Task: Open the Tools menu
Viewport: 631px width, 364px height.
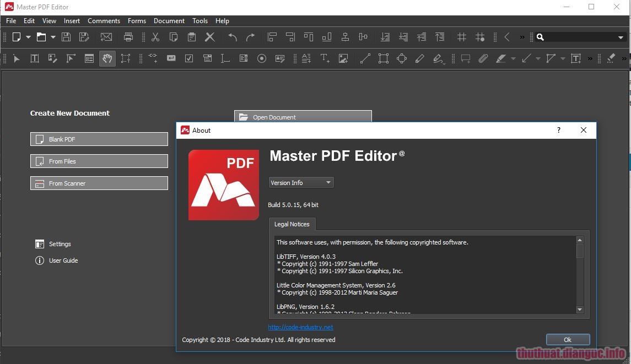Action: pyautogui.click(x=200, y=21)
